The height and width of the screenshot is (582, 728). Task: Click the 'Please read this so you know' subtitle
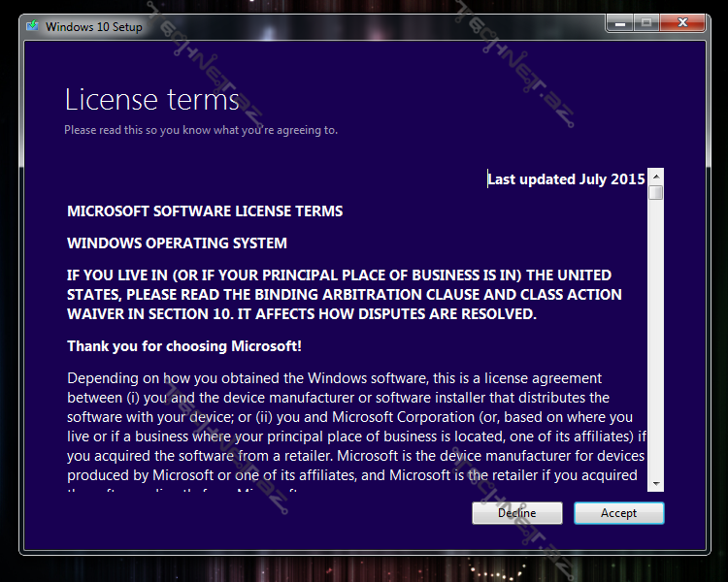click(201, 130)
